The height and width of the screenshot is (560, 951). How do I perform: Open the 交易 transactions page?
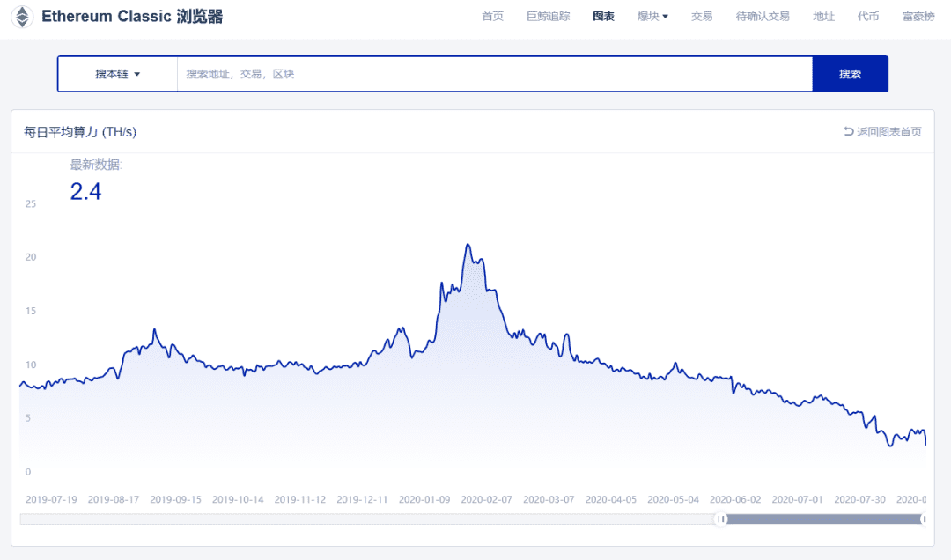[x=702, y=17]
